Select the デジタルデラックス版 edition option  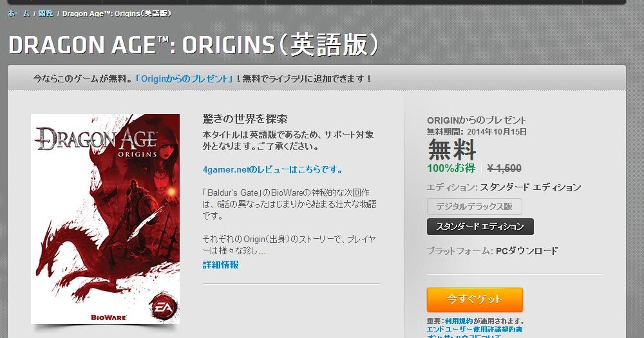pos(475,207)
